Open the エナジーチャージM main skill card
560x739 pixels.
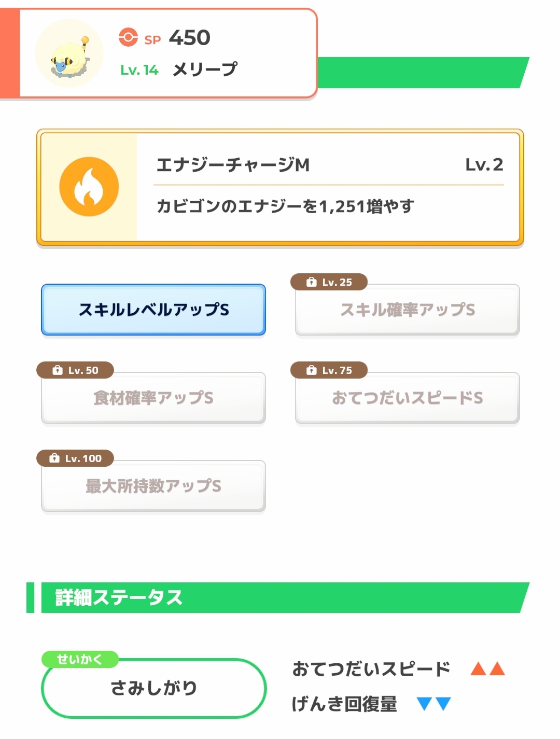[x=280, y=187]
